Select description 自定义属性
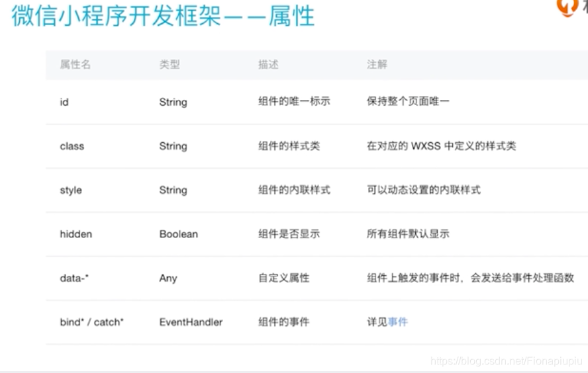 (284, 278)
